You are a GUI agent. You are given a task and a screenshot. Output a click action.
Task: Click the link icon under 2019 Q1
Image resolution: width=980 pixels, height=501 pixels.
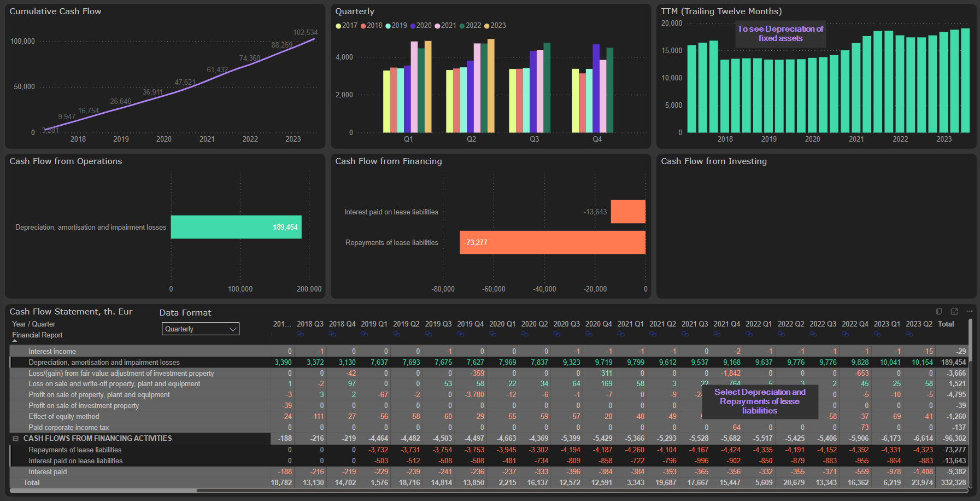click(365, 334)
